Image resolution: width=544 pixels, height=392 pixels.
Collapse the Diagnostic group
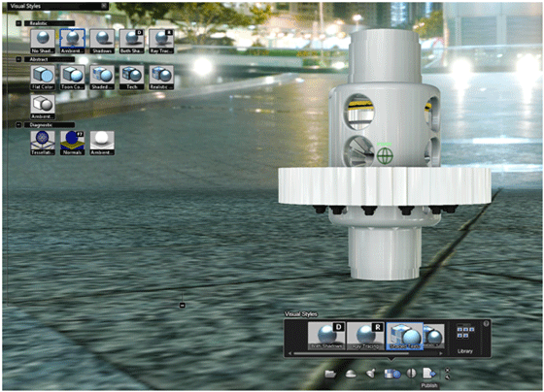click(18, 125)
